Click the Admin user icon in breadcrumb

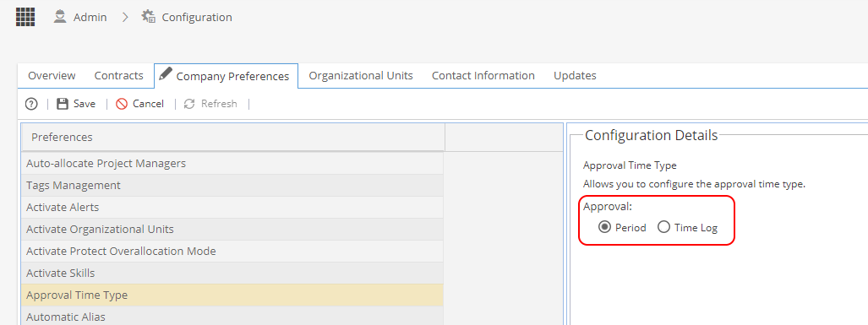(x=60, y=17)
